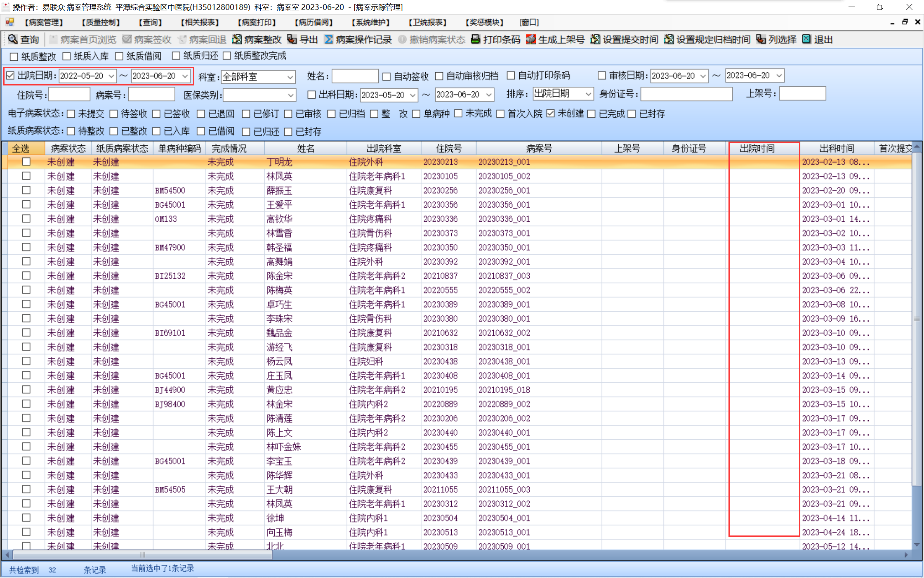Expand the 医保类别 dropdown
The width and height of the screenshot is (924, 578).
pyautogui.click(x=291, y=95)
